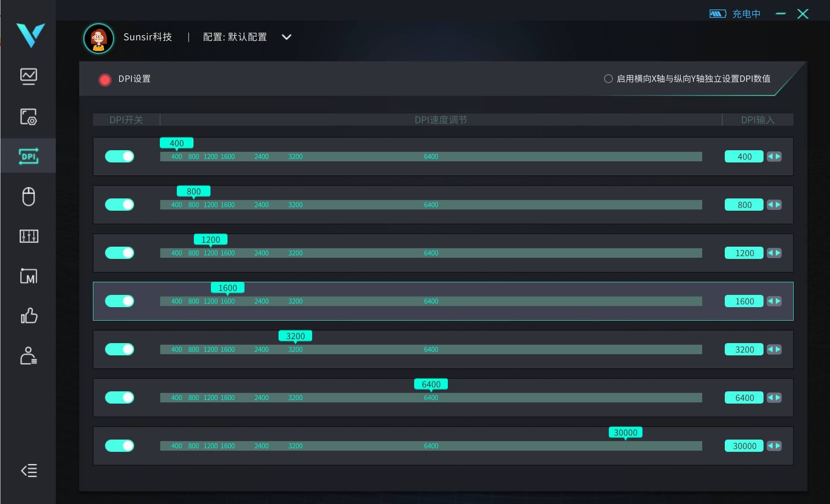Screen dimensions: 830x504
Task: Toggle off the 3200 DPI stage switch
Action: [x=119, y=349]
